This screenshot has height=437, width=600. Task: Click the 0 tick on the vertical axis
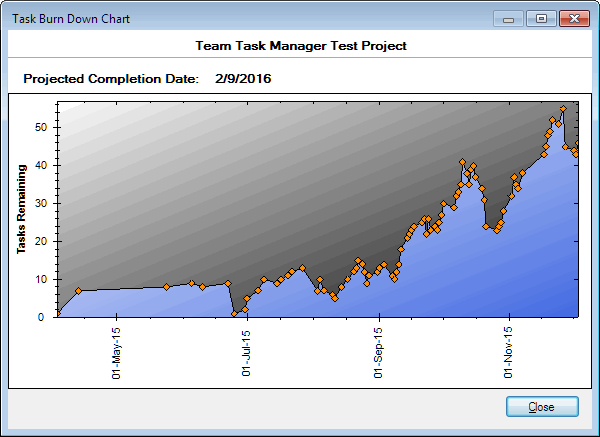coord(44,317)
